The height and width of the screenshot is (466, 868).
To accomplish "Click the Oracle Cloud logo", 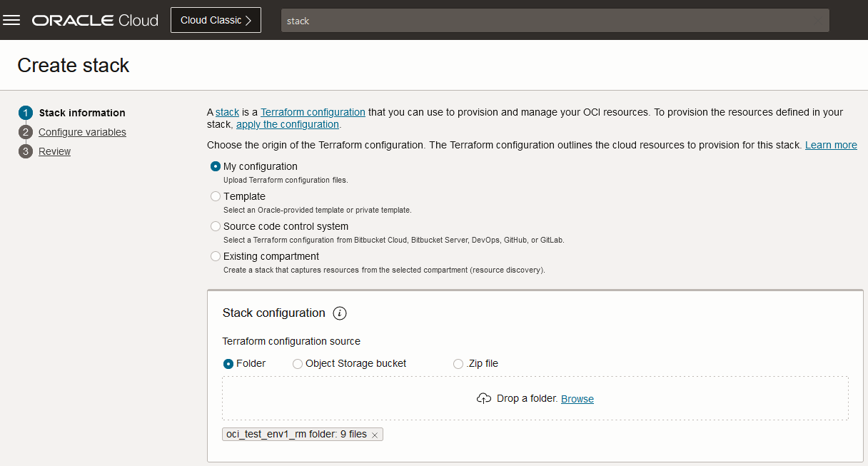I will point(95,21).
